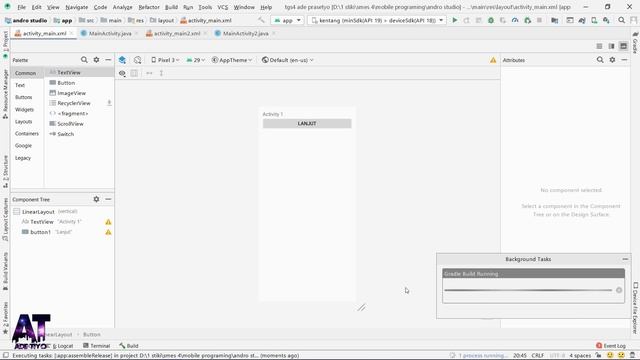Screen dimensions: 640x360
Task: Switch to MainActivity2.java tab
Action: pos(245,33)
